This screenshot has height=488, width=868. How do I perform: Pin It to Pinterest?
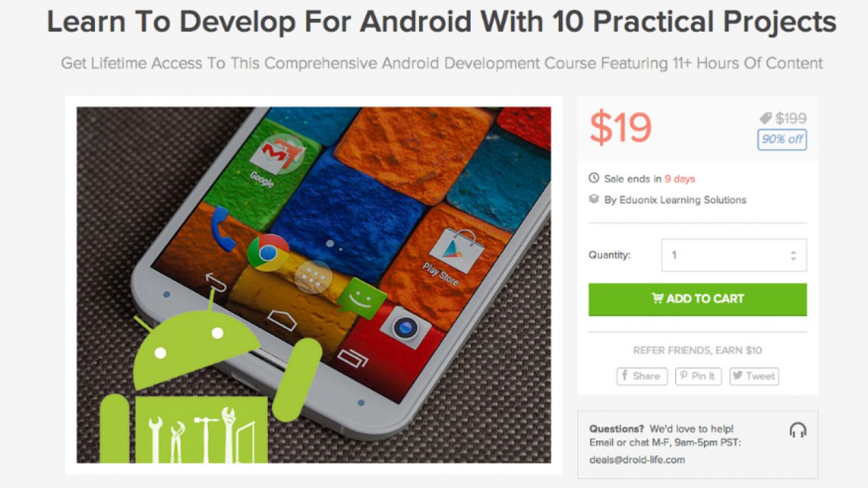698,376
